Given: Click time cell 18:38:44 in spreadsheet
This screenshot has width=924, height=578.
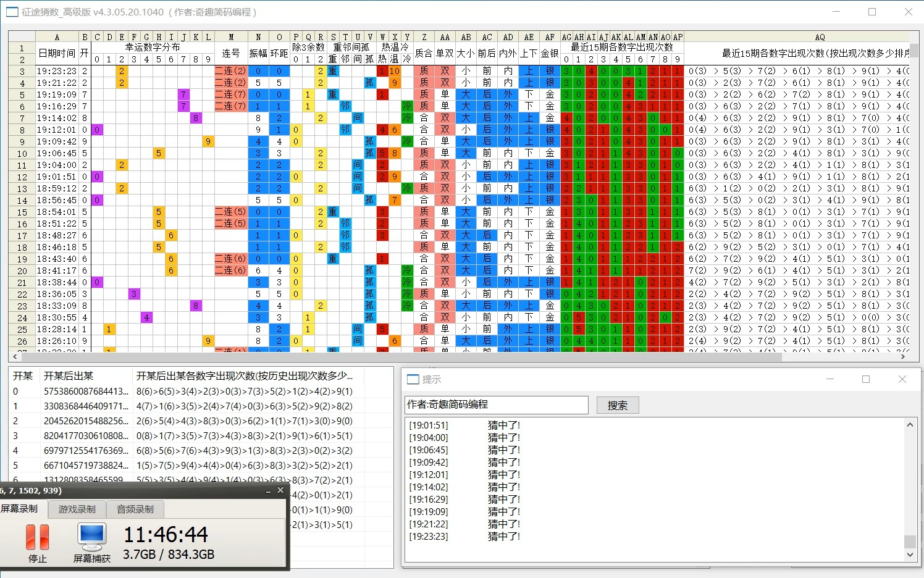Looking at the screenshot, I should 57,282.
